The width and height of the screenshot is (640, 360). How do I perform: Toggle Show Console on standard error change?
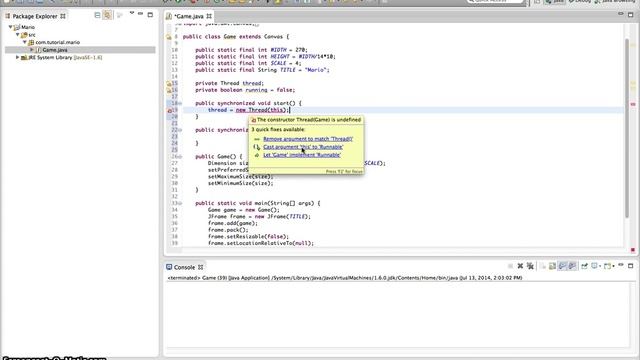[572, 266]
